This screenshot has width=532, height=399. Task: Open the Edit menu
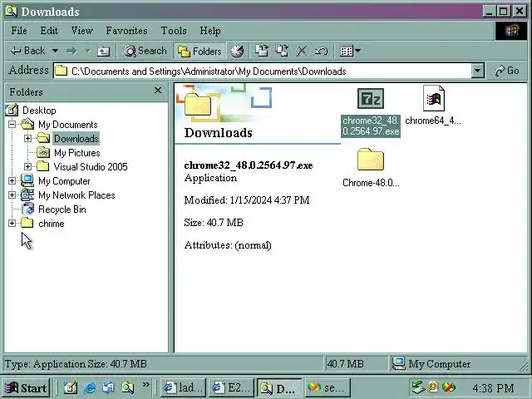(49, 31)
